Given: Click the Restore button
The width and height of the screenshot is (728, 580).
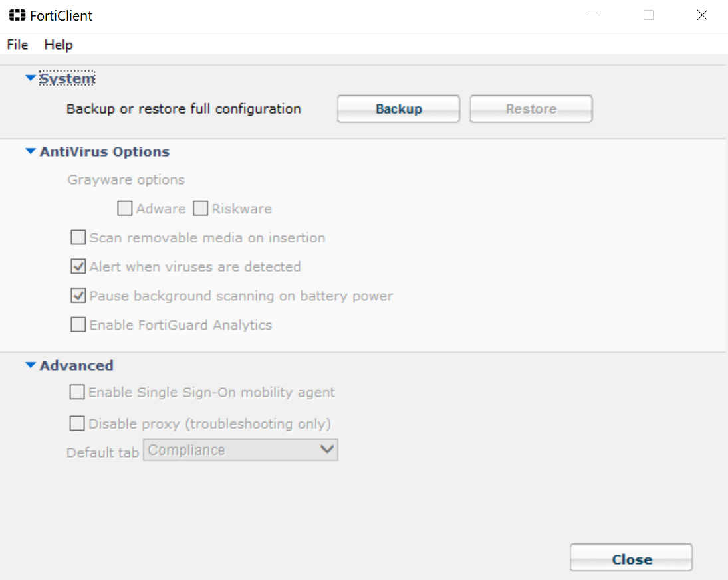Looking at the screenshot, I should pyautogui.click(x=531, y=108).
